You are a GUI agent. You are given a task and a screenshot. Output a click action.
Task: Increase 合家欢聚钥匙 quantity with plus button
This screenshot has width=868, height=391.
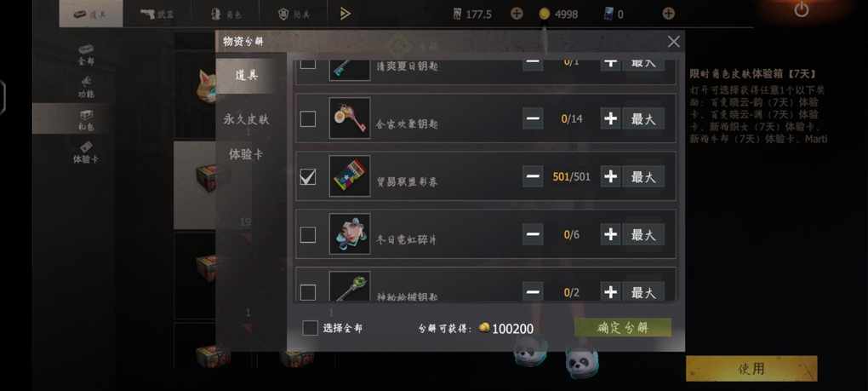click(x=611, y=118)
